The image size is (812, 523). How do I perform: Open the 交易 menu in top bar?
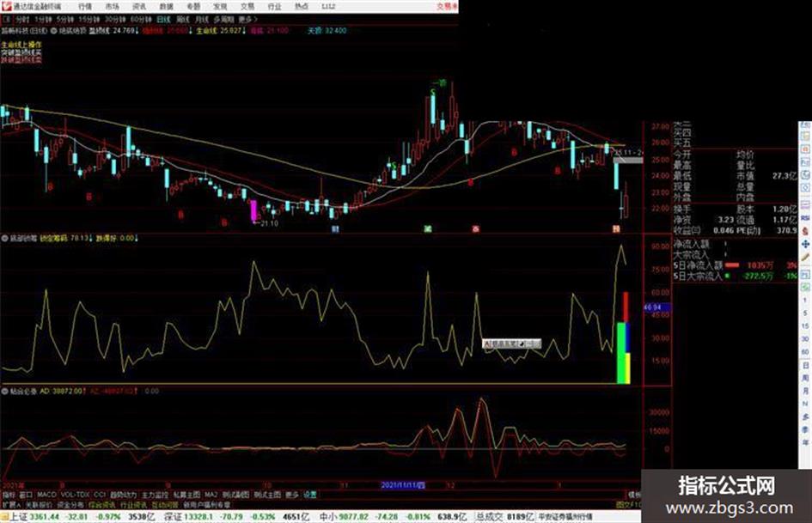click(x=247, y=6)
